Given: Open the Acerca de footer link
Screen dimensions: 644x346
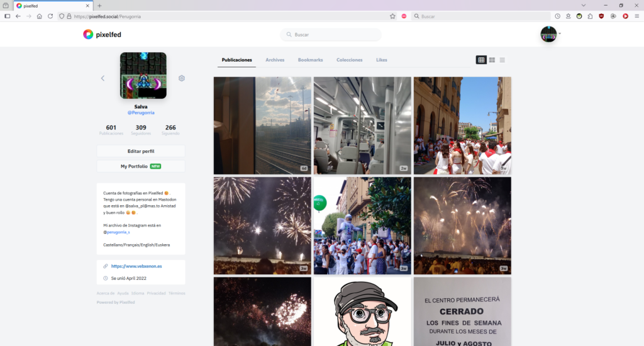Looking at the screenshot, I should (106, 293).
